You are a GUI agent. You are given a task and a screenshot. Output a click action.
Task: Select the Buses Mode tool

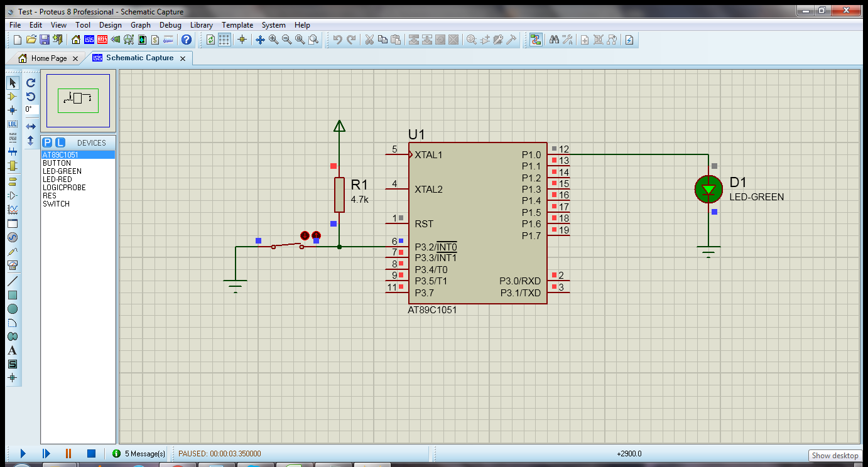click(x=13, y=152)
